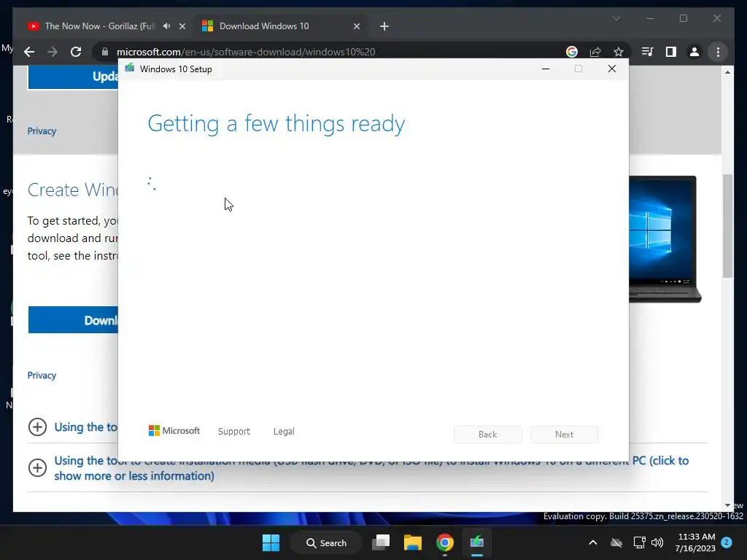This screenshot has width=747, height=560.
Task: Close the Windows 10 Setup window
Action: 612,69
